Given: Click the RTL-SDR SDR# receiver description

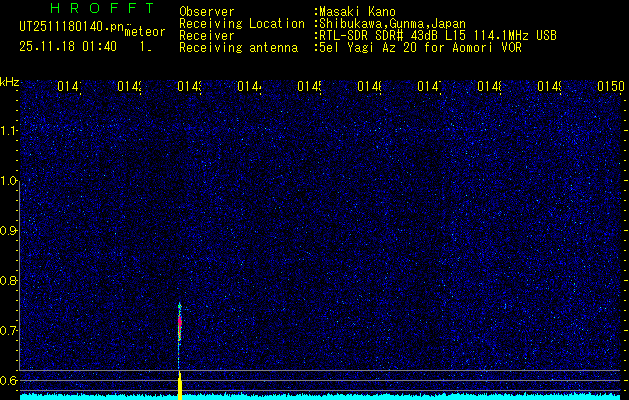Looking at the screenshot, I should click(x=438, y=36).
